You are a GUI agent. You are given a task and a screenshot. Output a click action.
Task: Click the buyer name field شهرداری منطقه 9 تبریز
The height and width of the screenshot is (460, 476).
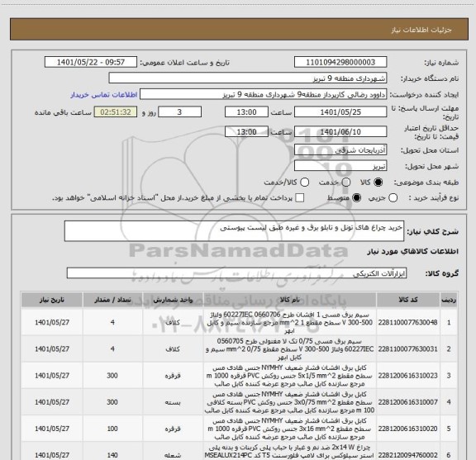248,78
